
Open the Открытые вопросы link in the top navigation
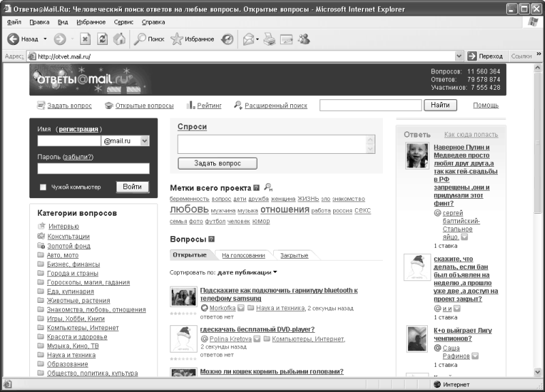[x=144, y=105]
